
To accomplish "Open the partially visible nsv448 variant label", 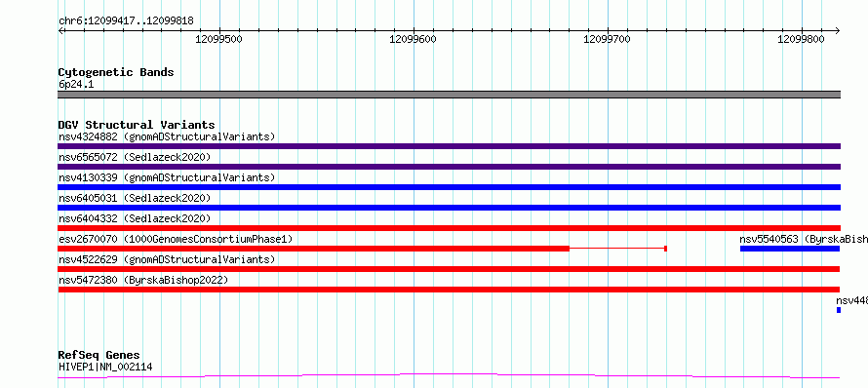I will tap(851, 300).
